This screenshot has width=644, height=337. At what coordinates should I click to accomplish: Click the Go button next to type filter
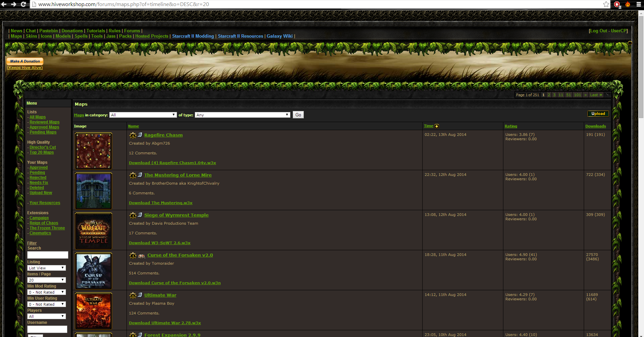[x=298, y=115]
